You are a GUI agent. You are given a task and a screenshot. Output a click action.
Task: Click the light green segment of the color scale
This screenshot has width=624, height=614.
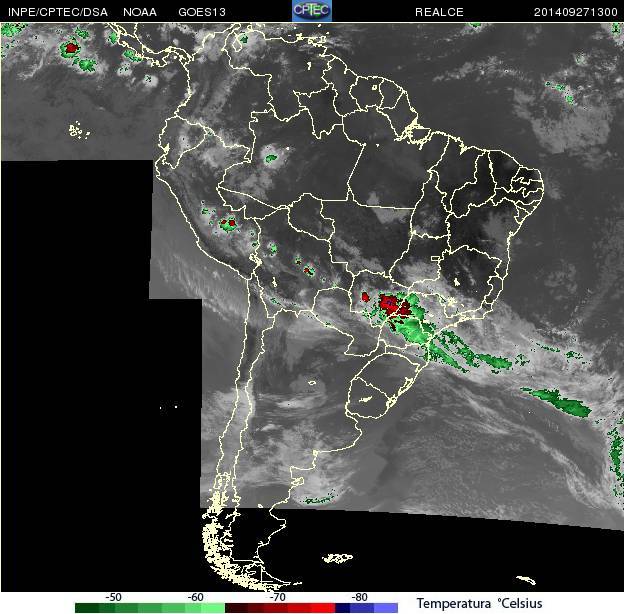213,608
